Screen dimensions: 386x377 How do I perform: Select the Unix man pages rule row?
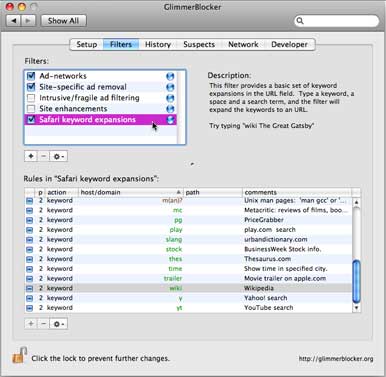click(x=188, y=201)
